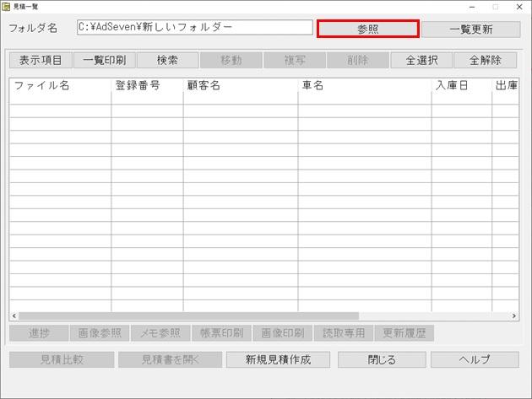This screenshot has height=399, width=532.
Task: Open the 検索 search button
Action: pos(167,61)
